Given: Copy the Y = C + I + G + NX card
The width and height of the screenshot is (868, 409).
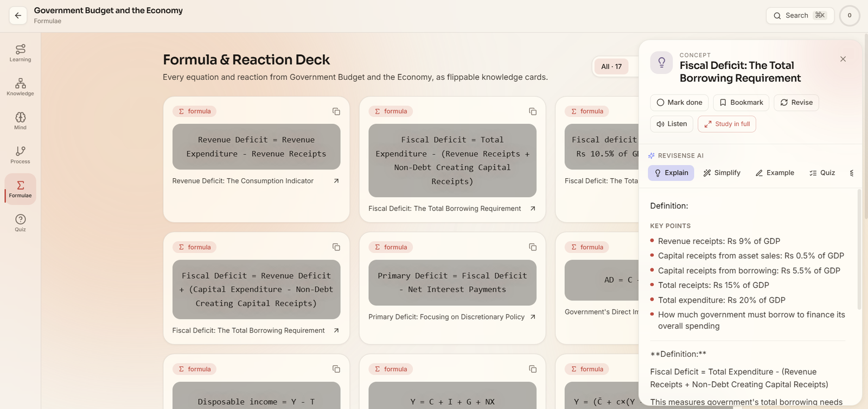Looking at the screenshot, I should [533, 369].
